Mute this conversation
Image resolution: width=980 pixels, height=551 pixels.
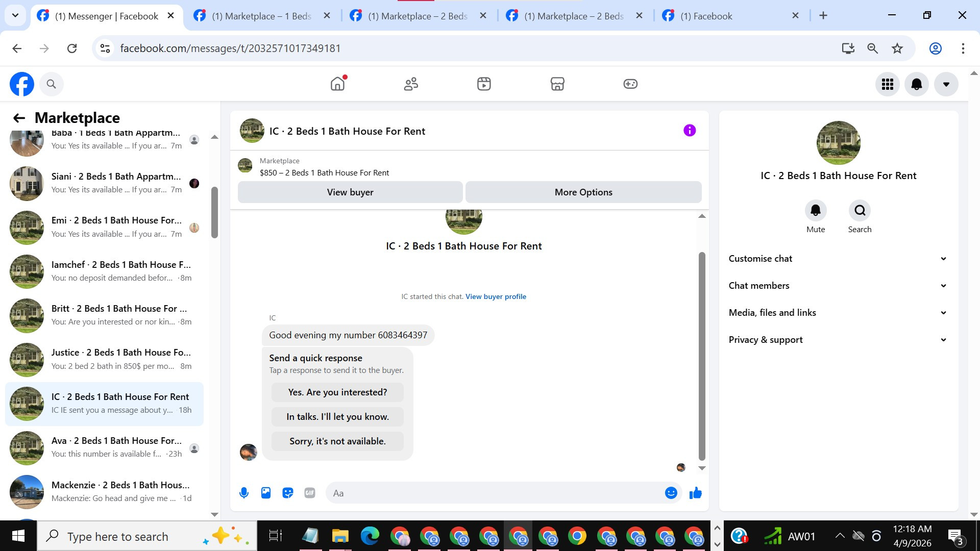click(815, 211)
